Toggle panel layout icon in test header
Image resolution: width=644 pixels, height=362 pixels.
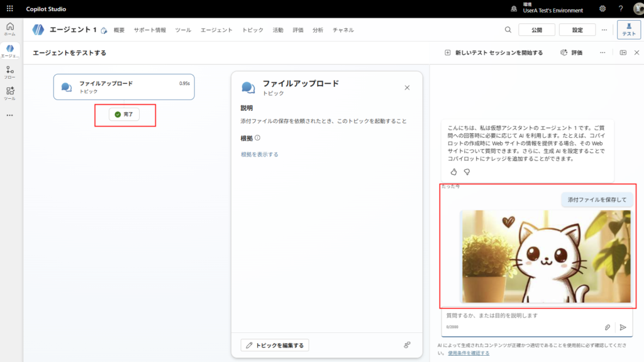[623, 53]
